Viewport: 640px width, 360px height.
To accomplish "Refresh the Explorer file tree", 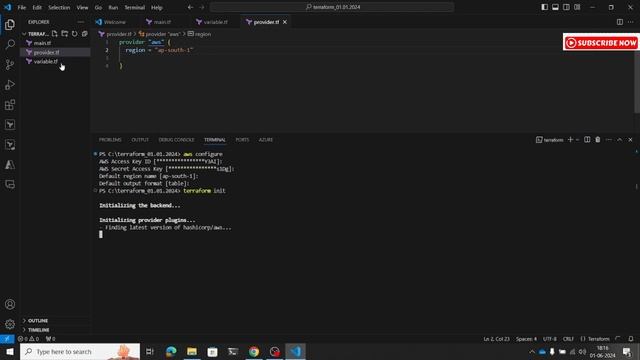I will tap(74, 34).
